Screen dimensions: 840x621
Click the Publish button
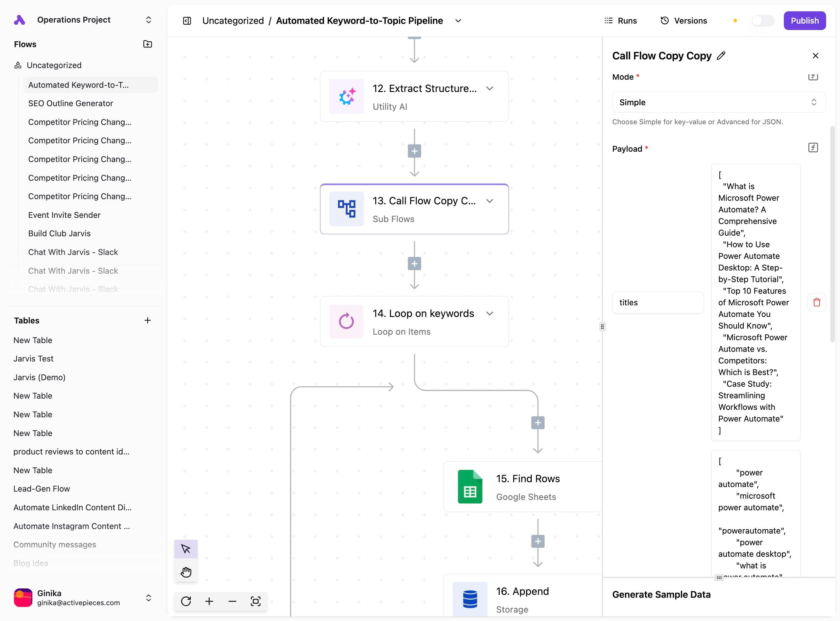804,21
